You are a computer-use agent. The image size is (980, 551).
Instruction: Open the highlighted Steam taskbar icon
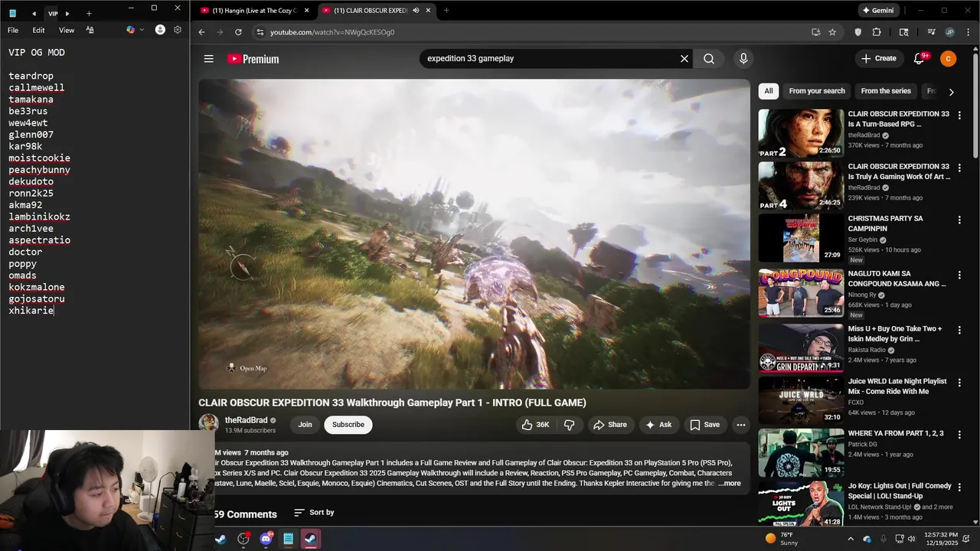click(310, 539)
